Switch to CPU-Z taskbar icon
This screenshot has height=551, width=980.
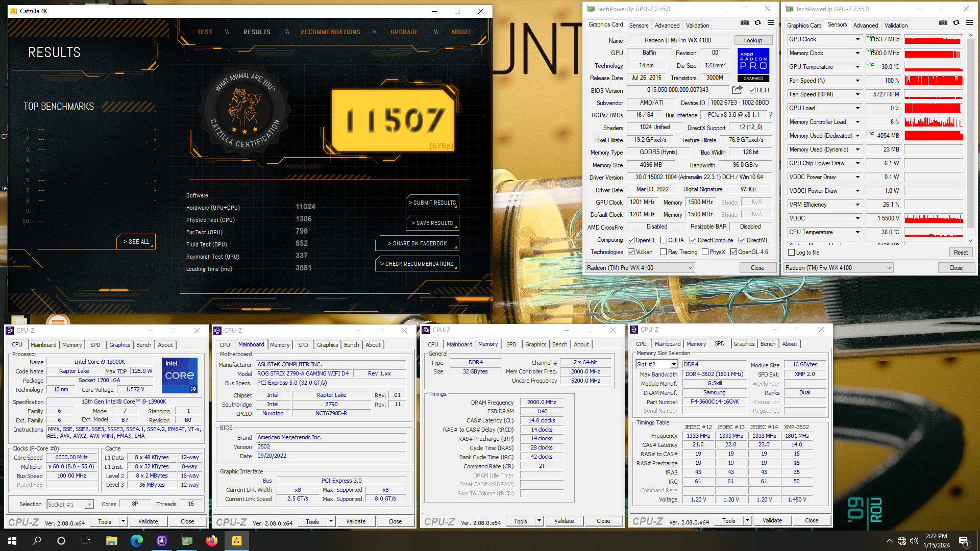click(161, 541)
